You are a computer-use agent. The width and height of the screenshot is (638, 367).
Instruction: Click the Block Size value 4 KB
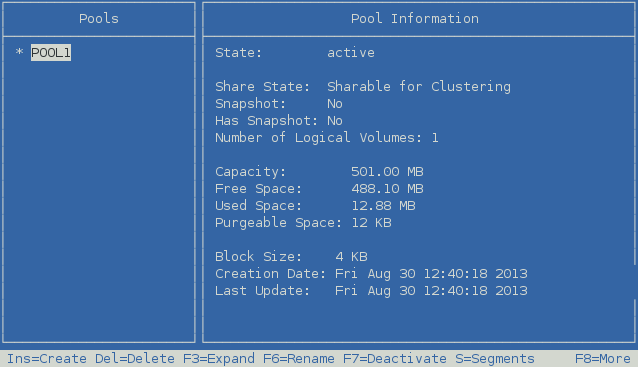pyautogui.click(x=351, y=257)
